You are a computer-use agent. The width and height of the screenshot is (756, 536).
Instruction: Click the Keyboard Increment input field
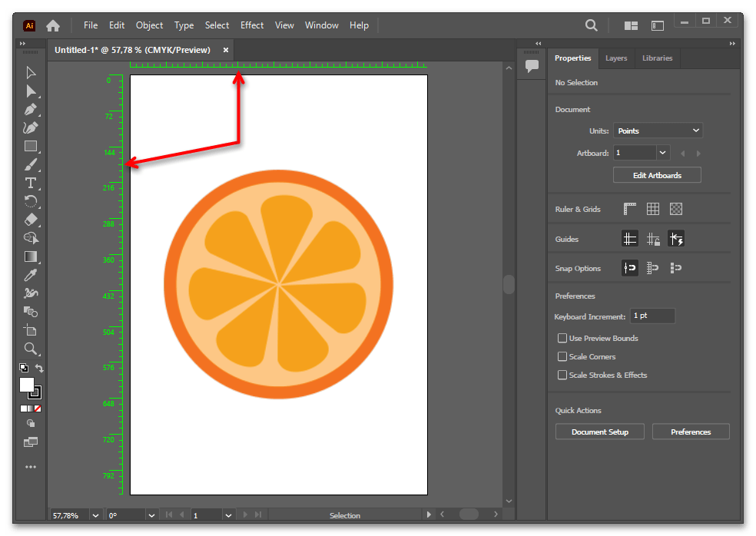pyautogui.click(x=652, y=316)
